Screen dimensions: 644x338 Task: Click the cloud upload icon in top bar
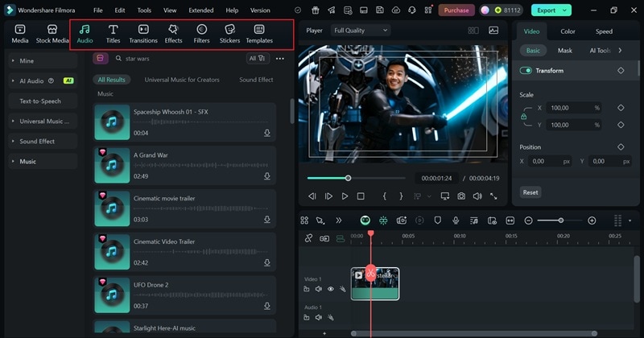click(396, 10)
